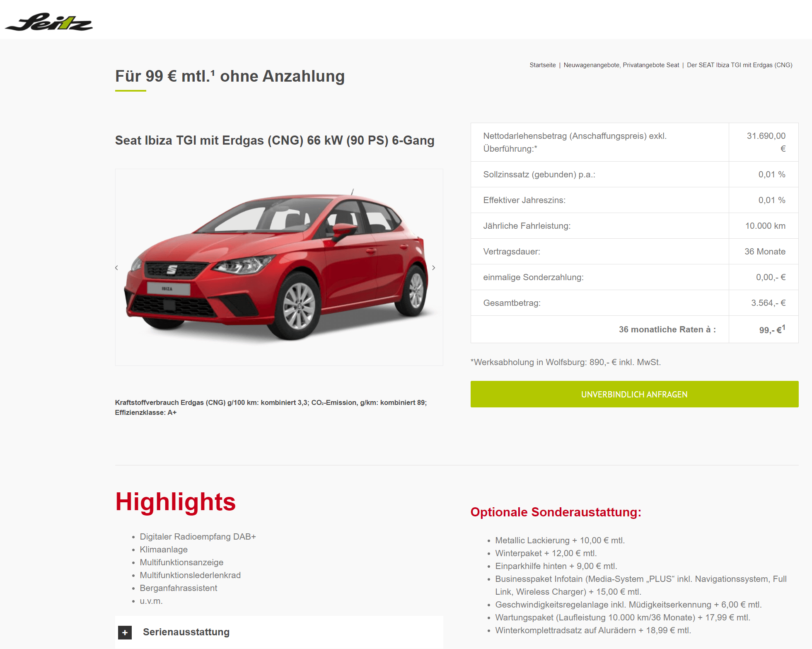The width and height of the screenshot is (812, 649).
Task: Click the Kraftstoffverbrauch disclaimer text
Action: pos(271,407)
